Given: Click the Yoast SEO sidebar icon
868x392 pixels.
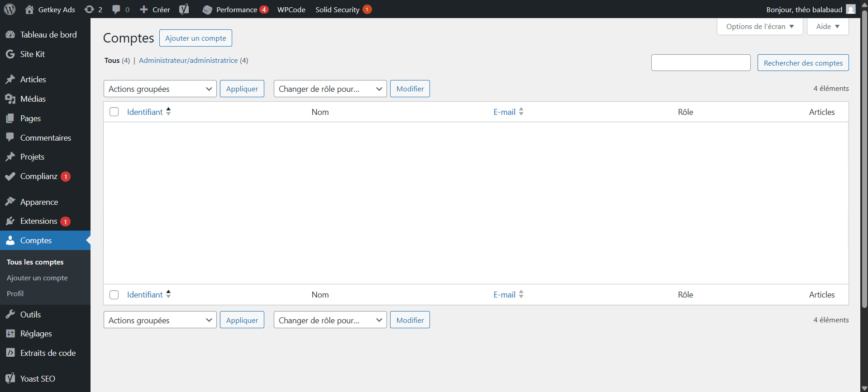Looking at the screenshot, I should tap(10, 378).
